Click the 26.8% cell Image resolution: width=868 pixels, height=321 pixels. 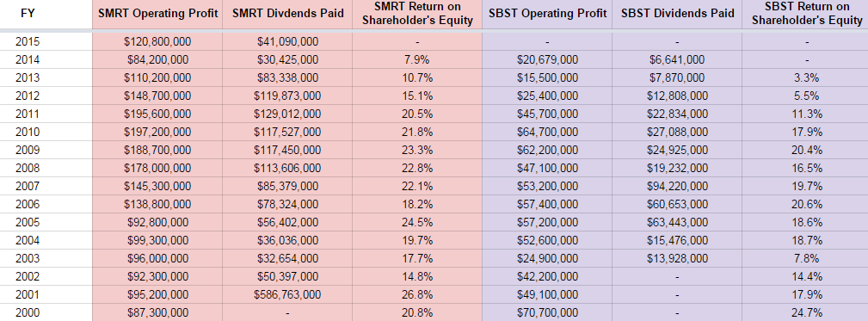click(x=417, y=295)
